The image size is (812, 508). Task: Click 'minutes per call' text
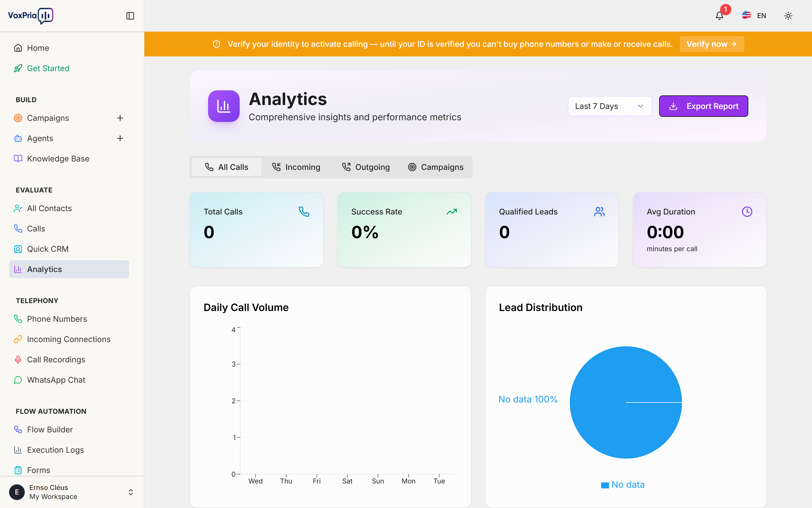pos(672,249)
